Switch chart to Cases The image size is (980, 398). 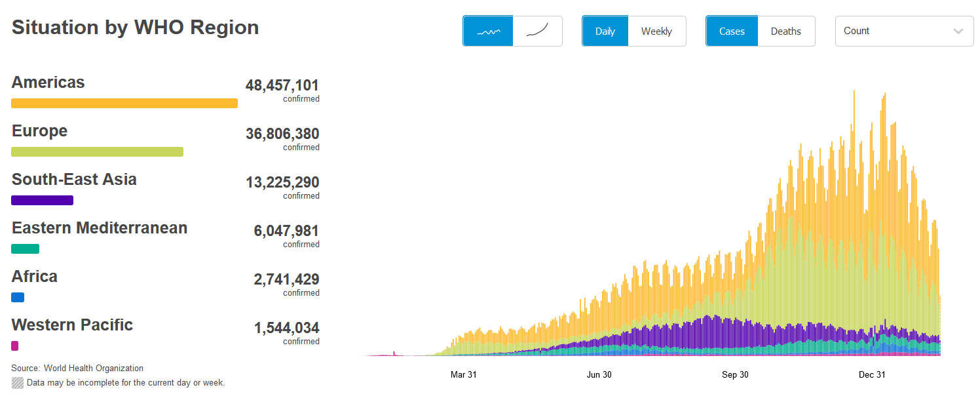(732, 31)
